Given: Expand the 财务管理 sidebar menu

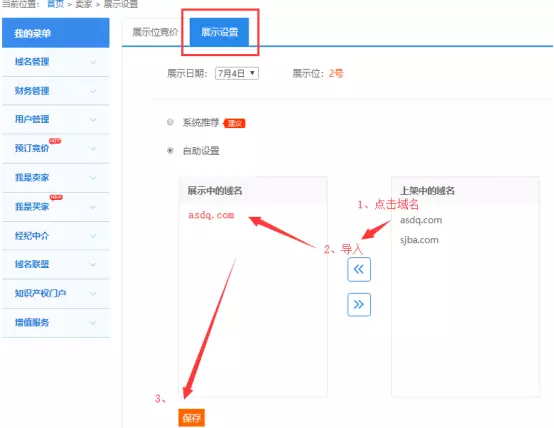Looking at the screenshot, I should coord(56,91).
